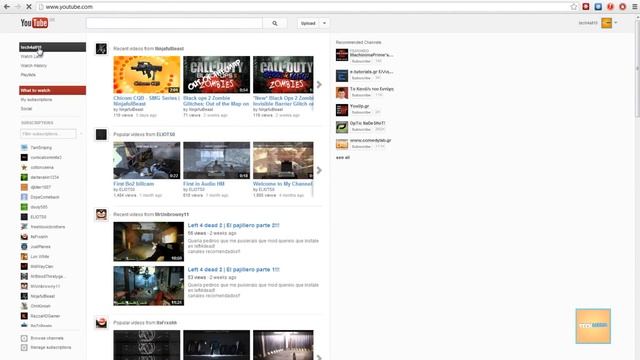This screenshot has height=360, width=640.
Task: Subscribe to the Youtip.gr channel
Action: 361,112
